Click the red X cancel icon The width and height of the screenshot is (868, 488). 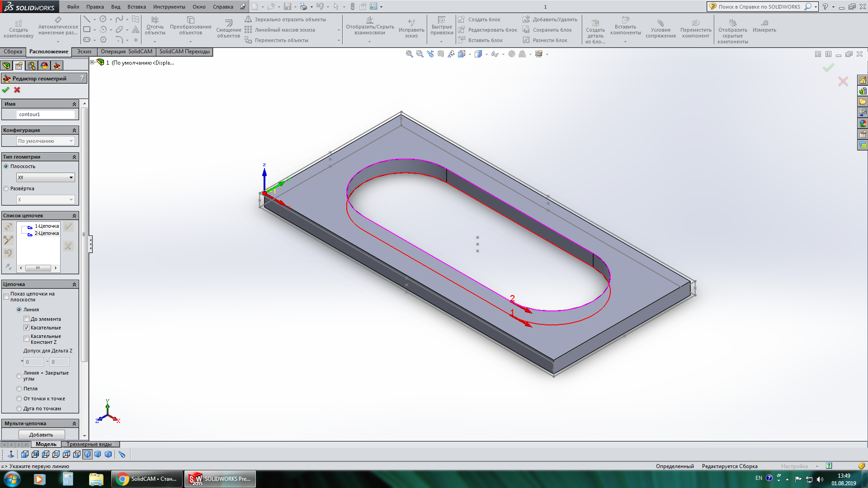click(17, 90)
